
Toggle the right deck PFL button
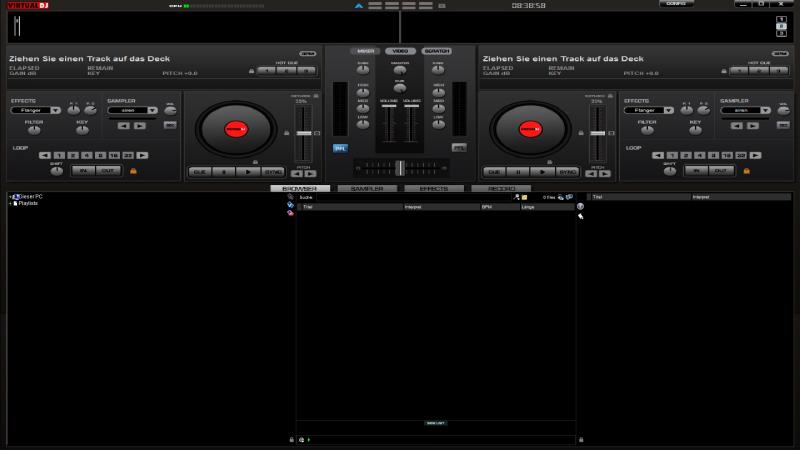pos(459,148)
